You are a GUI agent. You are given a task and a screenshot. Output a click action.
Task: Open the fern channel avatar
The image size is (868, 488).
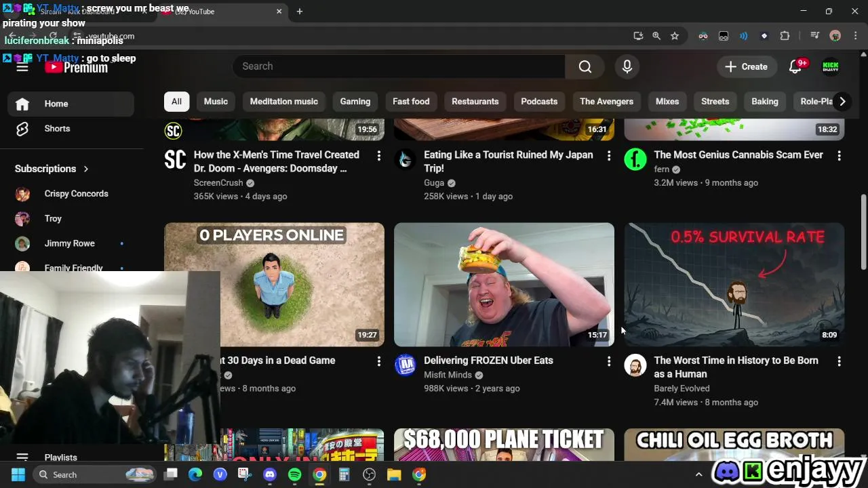click(635, 160)
